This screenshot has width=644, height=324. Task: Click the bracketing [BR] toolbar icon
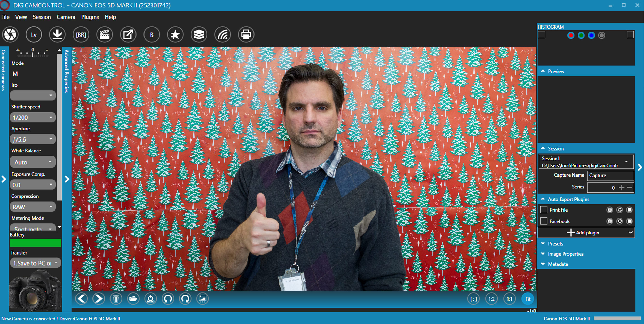click(x=81, y=34)
